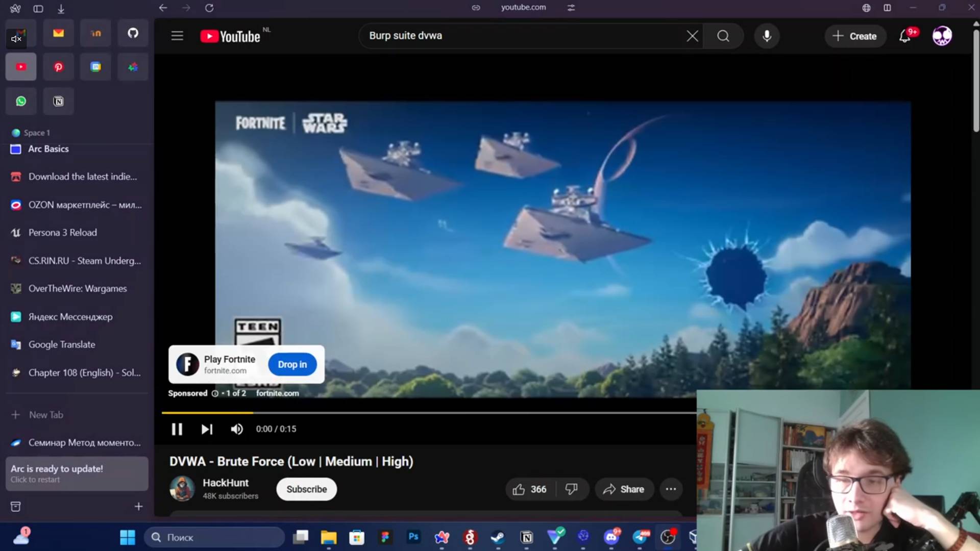
Task: Open the Arc archive icon
Action: click(x=16, y=507)
